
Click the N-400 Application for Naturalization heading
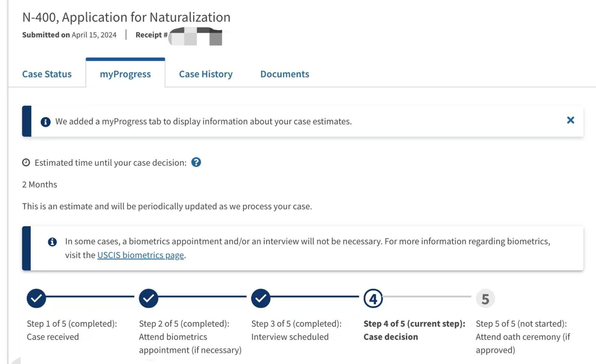pos(126,17)
